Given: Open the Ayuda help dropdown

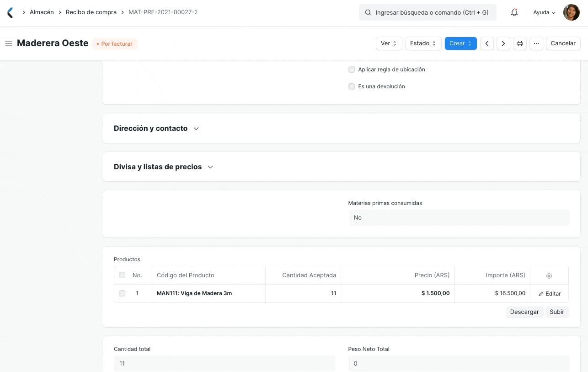Looking at the screenshot, I should point(544,12).
